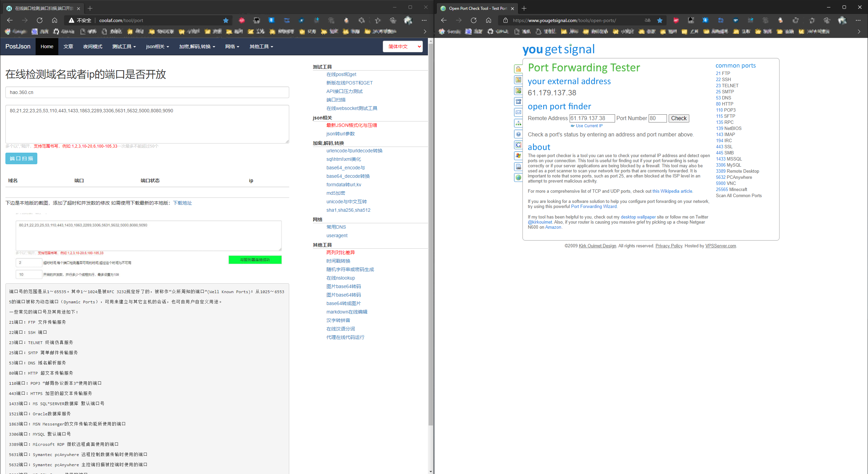The image size is (868, 474).
Task: Click the Use Current IP link
Action: coord(589,126)
